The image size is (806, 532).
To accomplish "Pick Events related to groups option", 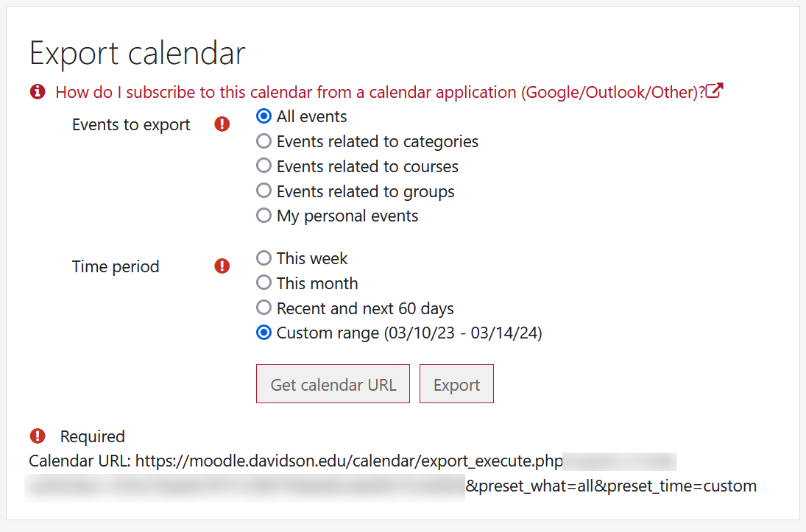I will point(264,191).
